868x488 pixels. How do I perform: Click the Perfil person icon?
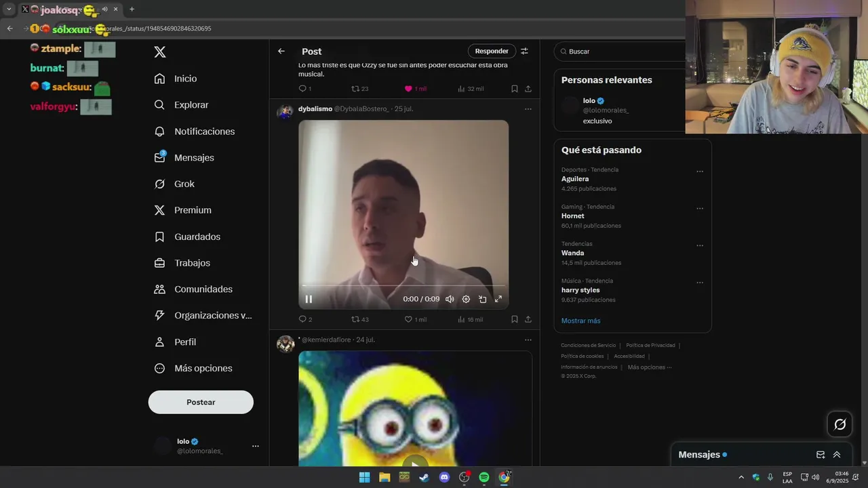tap(160, 342)
